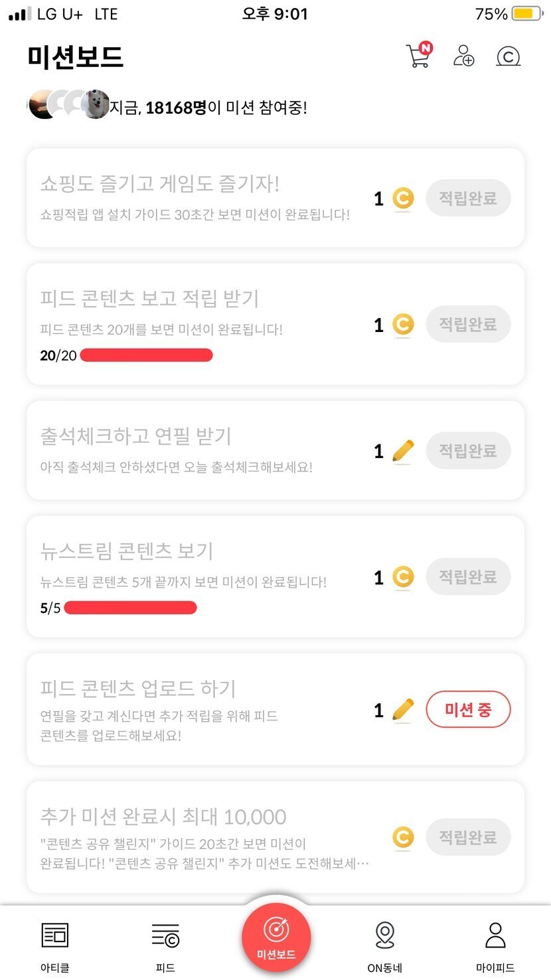
Task: Tap the pencil icon for 업로드 mission
Action: (x=402, y=710)
